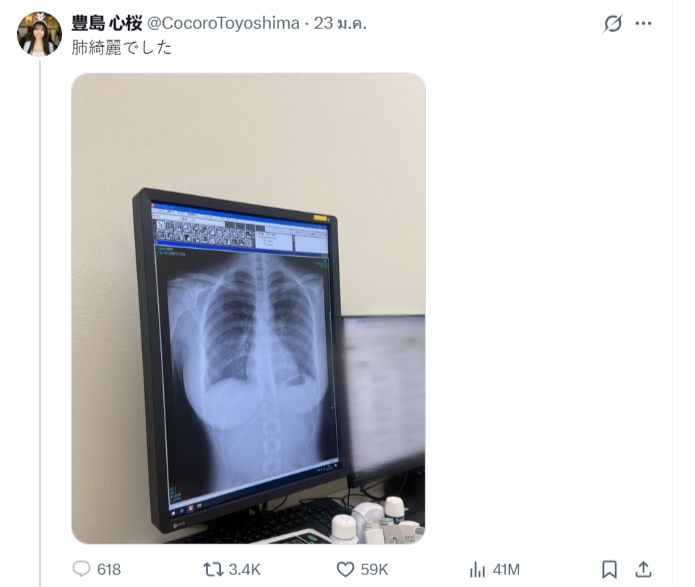This screenshot has width=695, height=587.
Task: Open the view analytics bar chart icon
Action: (477, 569)
